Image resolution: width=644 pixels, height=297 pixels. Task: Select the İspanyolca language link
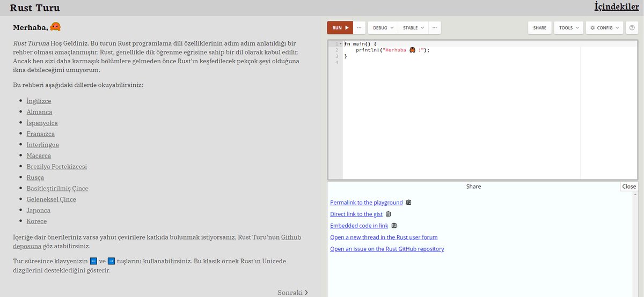coord(42,123)
